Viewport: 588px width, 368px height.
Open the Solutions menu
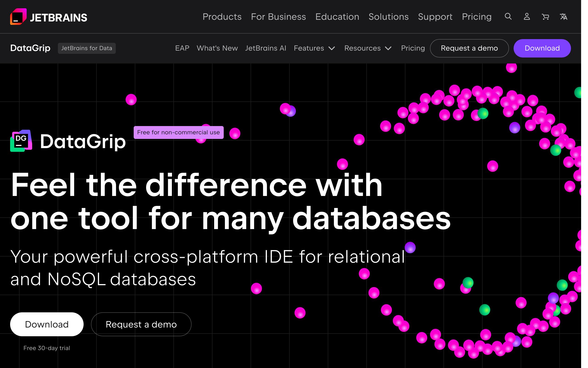tap(389, 17)
